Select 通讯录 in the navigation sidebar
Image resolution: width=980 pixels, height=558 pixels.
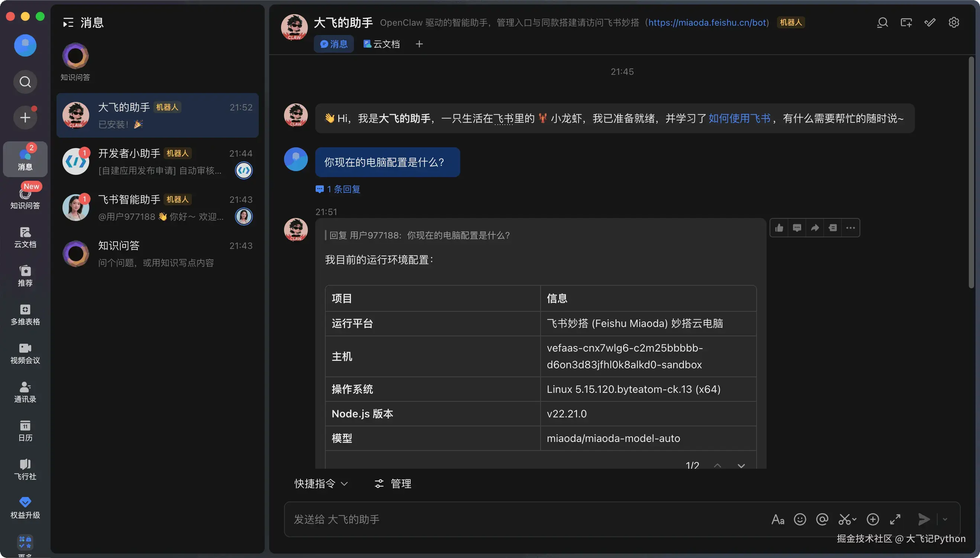(25, 392)
